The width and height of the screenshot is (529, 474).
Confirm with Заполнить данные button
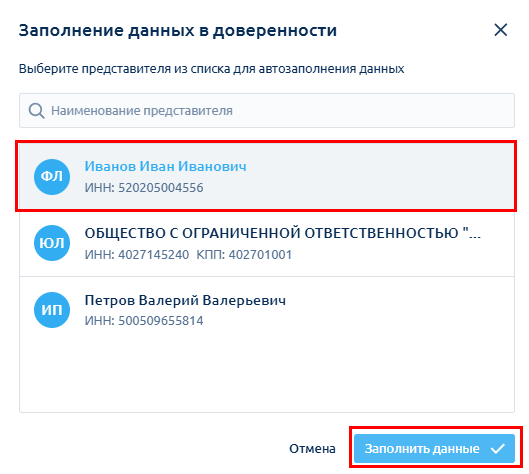click(435, 448)
